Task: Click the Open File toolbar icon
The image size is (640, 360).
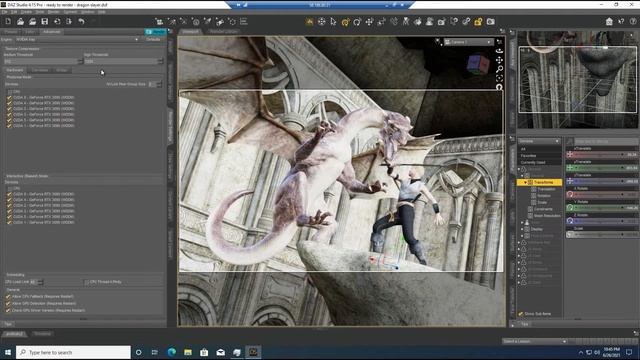Action: click(x=20, y=21)
